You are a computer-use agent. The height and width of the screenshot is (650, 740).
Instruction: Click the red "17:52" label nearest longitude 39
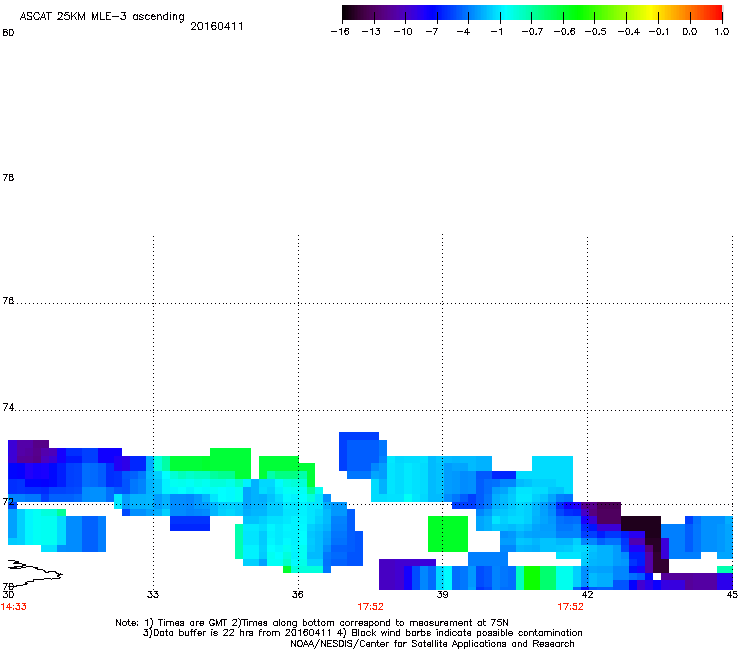(x=370, y=607)
